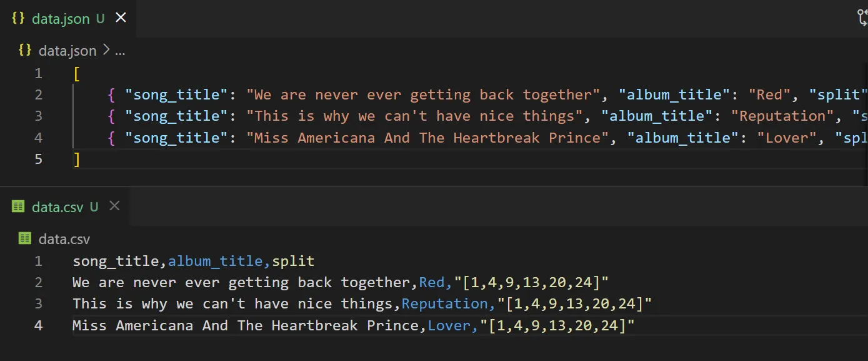Click line number 2 in data.csv

[38, 282]
